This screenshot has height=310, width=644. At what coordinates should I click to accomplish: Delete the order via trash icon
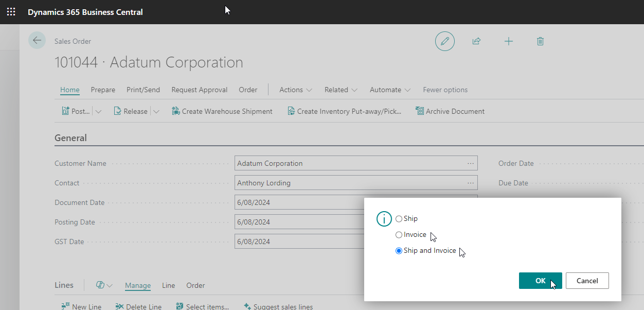pos(540,41)
